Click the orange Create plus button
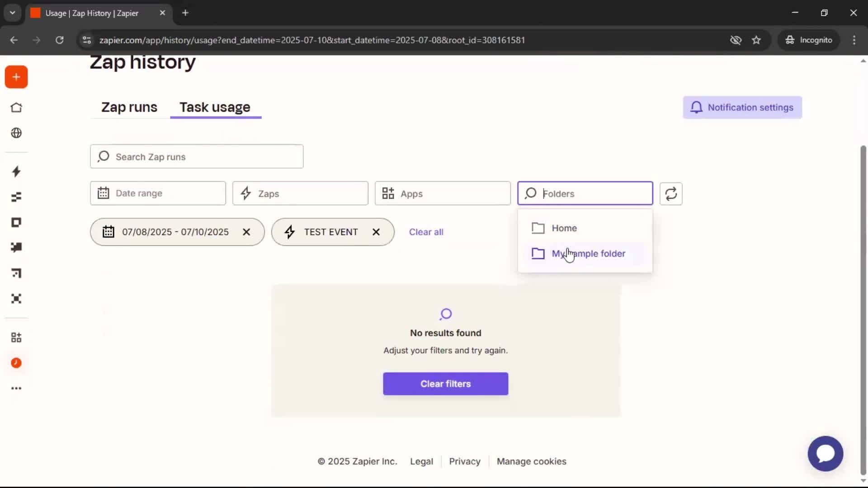 tap(16, 77)
